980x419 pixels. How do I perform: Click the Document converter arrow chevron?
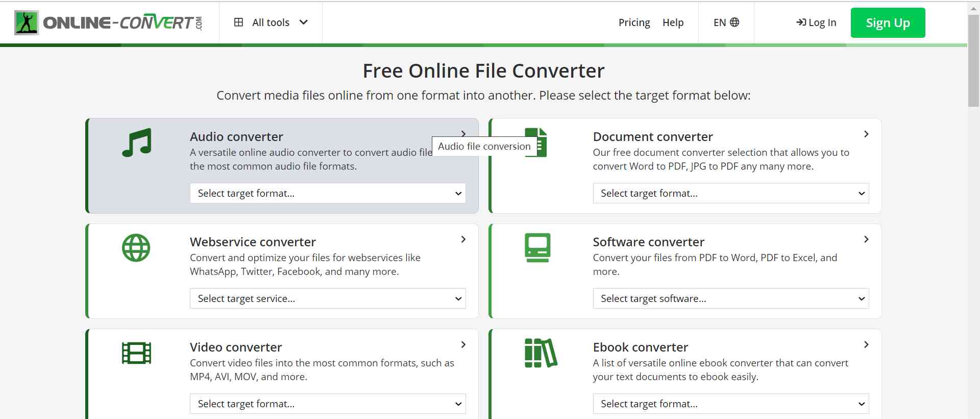(x=866, y=134)
